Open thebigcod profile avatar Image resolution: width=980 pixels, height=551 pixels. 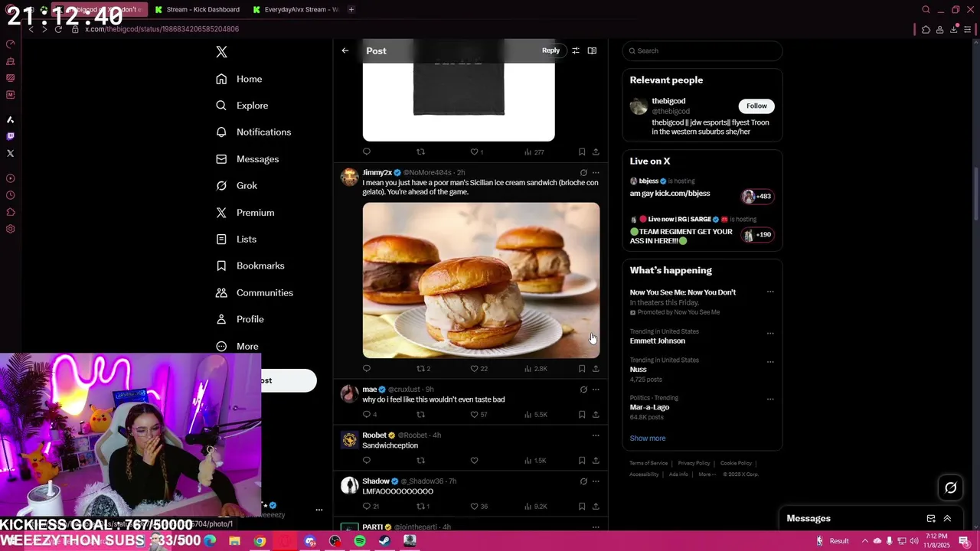coord(639,106)
